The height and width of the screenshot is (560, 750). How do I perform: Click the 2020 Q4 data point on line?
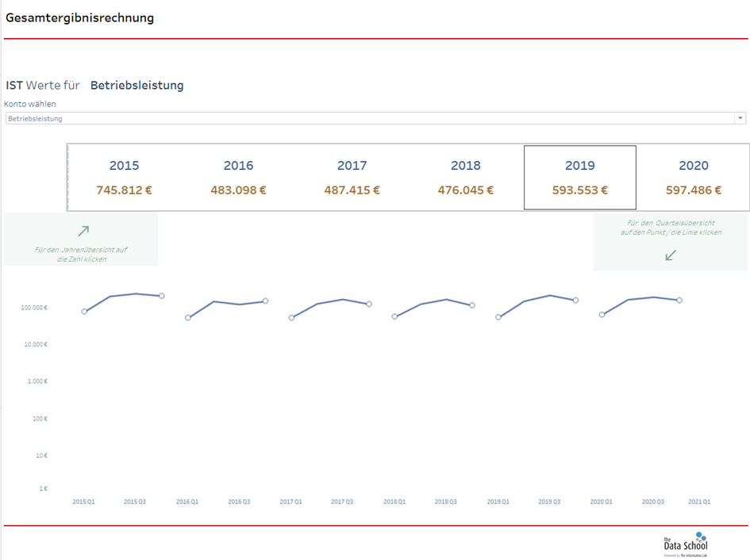[x=679, y=301]
